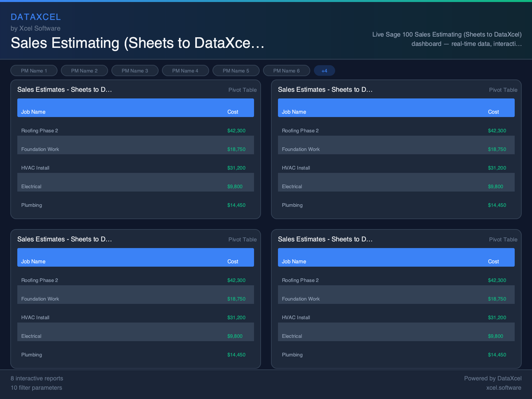Toggle the PM Name 2 filter chip
The height and width of the screenshot is (399, 532).
click(84, 71)
